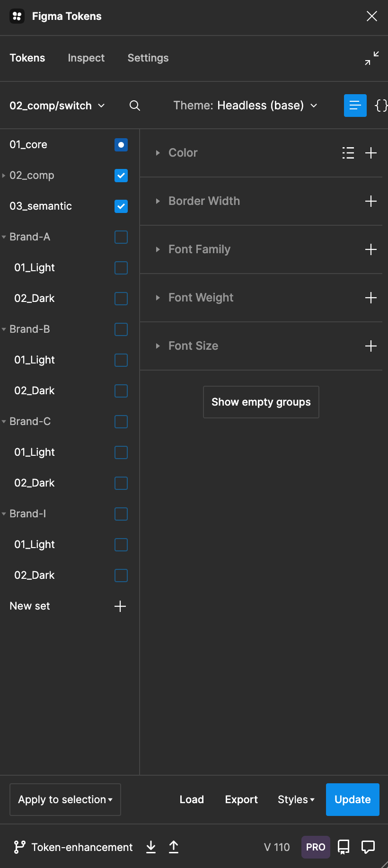Enable 02_Dark under Brand-B

[121, 391]
